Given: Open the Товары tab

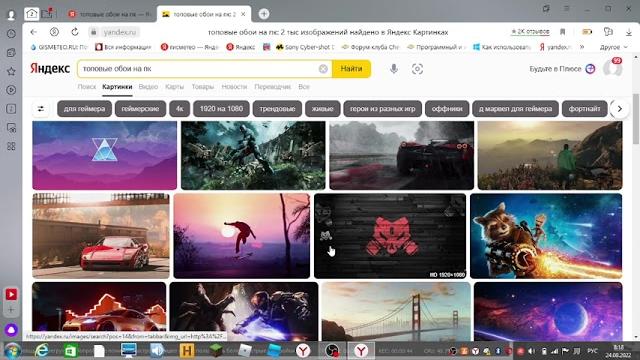Looking at the screenshot, I should pos(202,87).
